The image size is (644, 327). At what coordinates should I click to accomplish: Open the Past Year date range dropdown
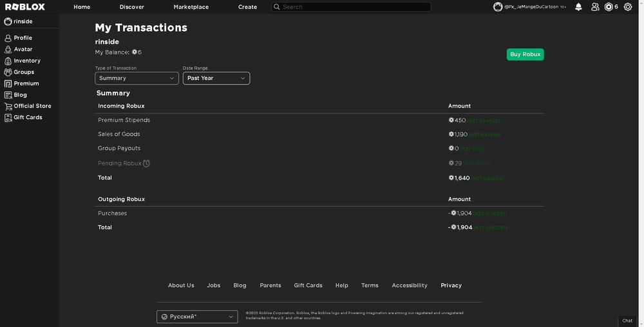[x=216, y=78]
